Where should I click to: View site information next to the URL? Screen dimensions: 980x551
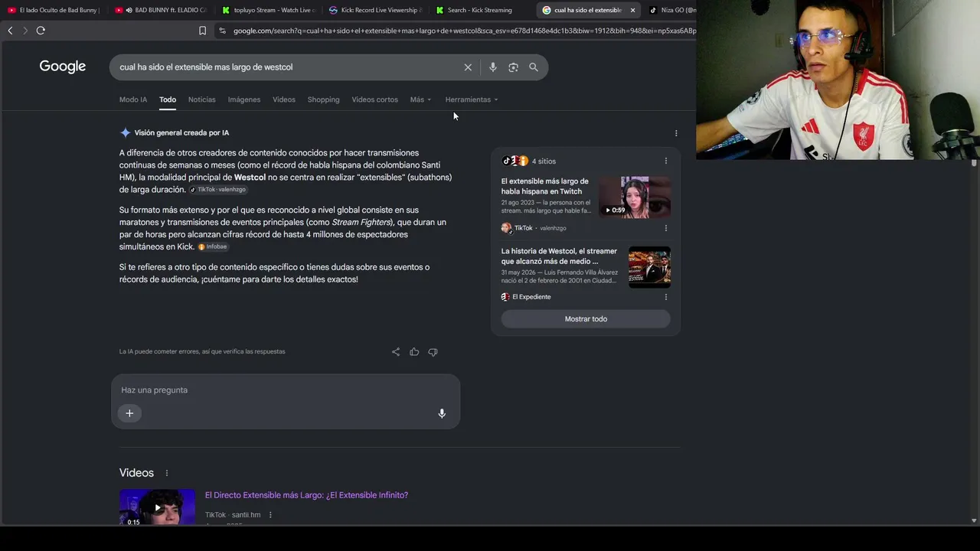click(x=222, y=31)
